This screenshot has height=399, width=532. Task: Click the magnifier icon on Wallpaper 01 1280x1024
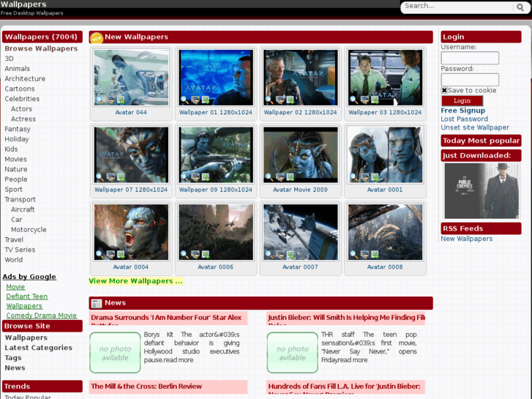(x=184, y=100)
